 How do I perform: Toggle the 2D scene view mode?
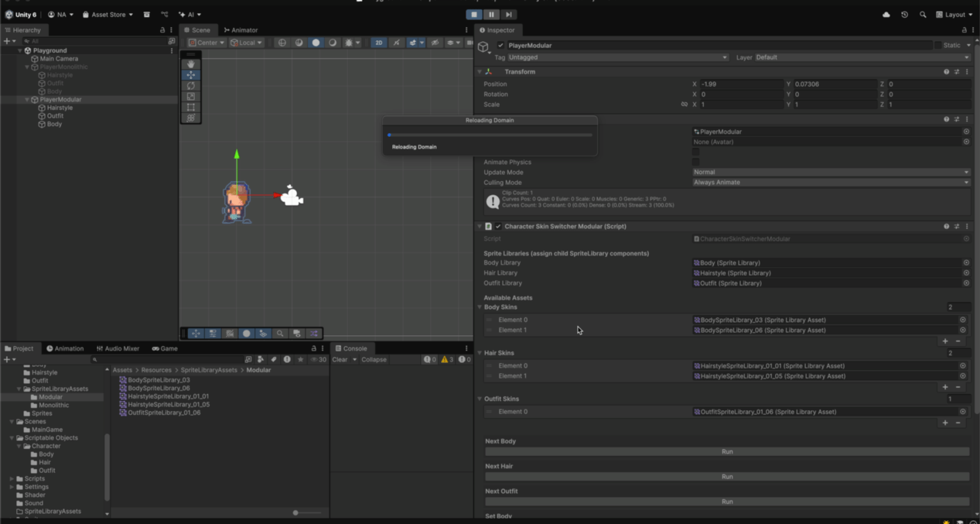point(379,43)
